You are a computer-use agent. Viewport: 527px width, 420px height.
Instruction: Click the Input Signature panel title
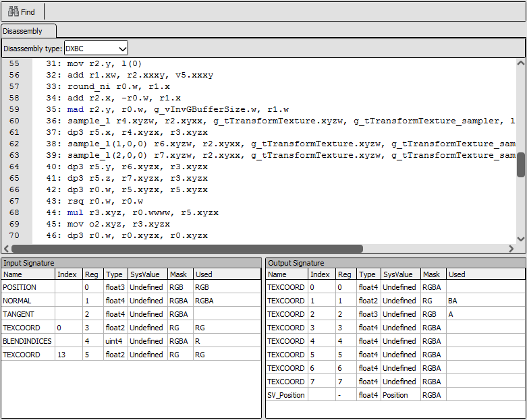[x=29, y=263]
